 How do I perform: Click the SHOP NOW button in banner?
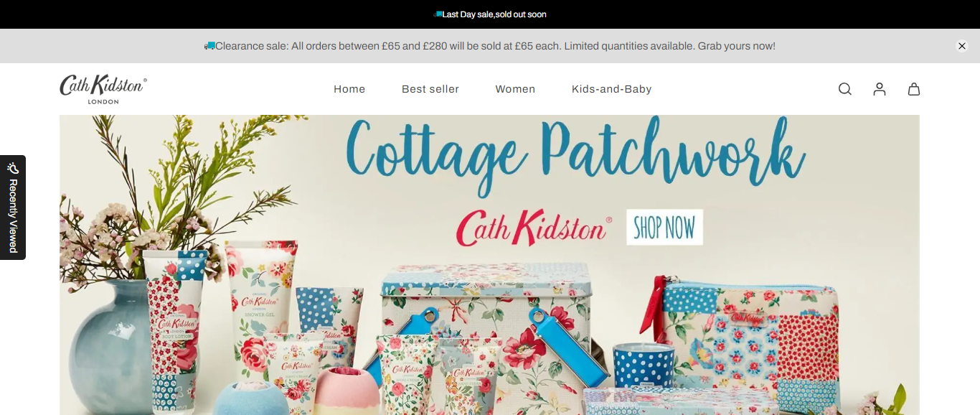click(x=665, y=228)
